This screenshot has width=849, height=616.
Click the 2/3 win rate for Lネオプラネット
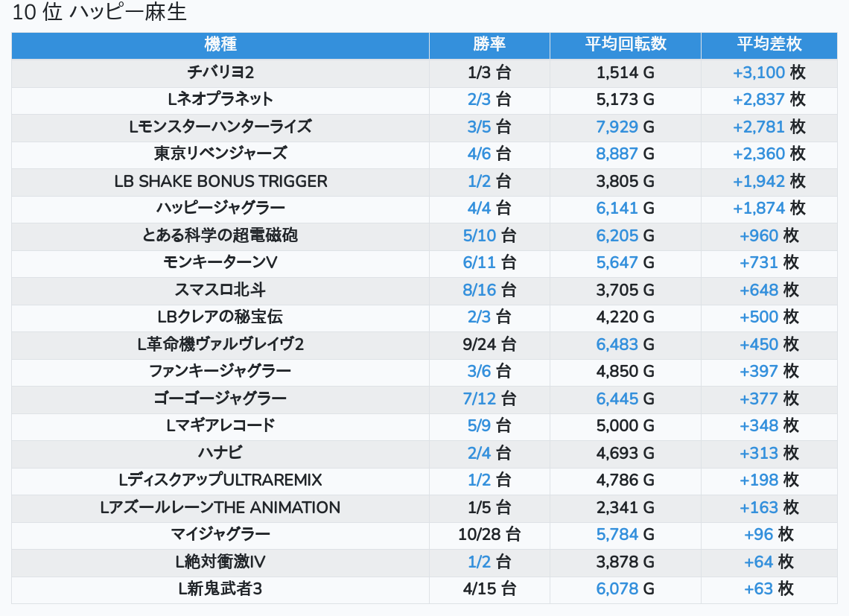[x=480, y=99]
